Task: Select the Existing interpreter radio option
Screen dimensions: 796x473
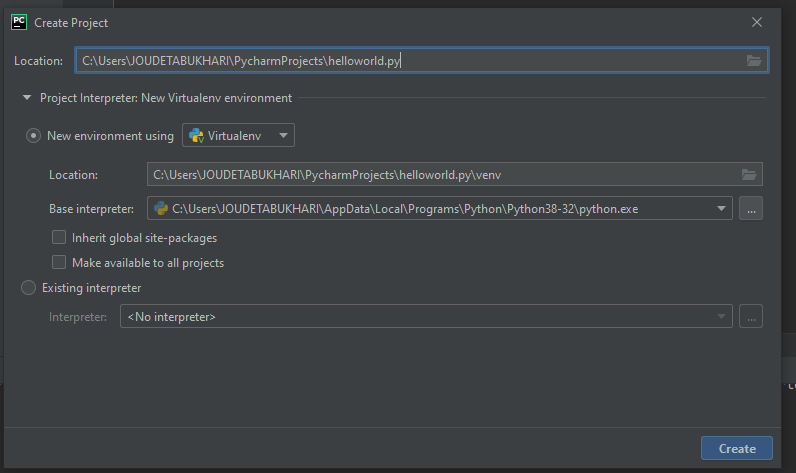Action: [x=28, y=288]
